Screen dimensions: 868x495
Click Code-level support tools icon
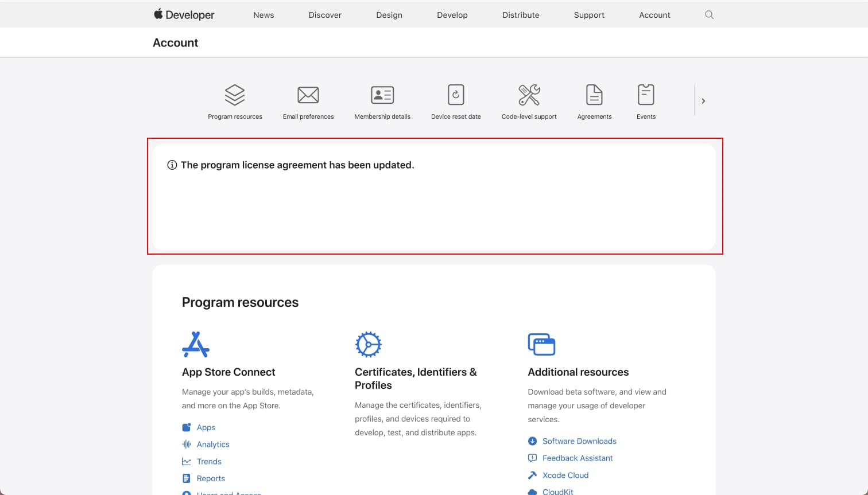point(529,95)
